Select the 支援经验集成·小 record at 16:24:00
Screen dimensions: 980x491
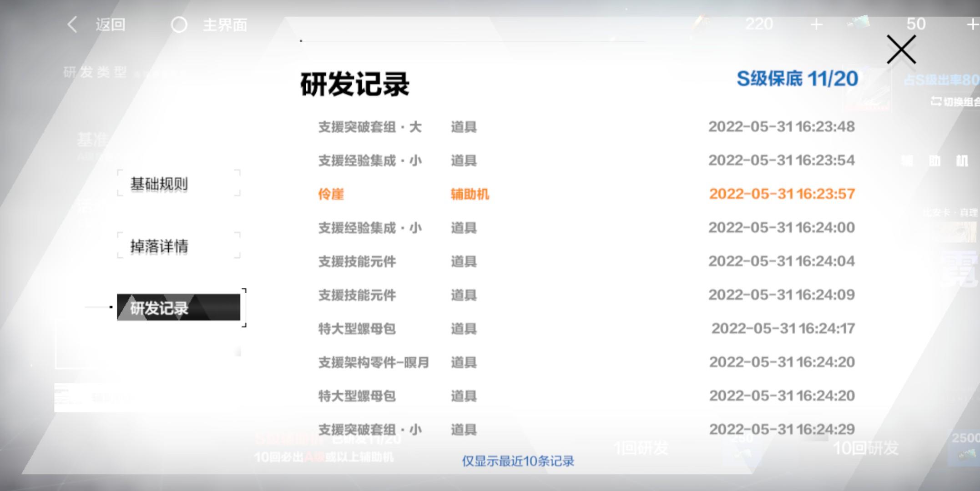tap(586, 227)
